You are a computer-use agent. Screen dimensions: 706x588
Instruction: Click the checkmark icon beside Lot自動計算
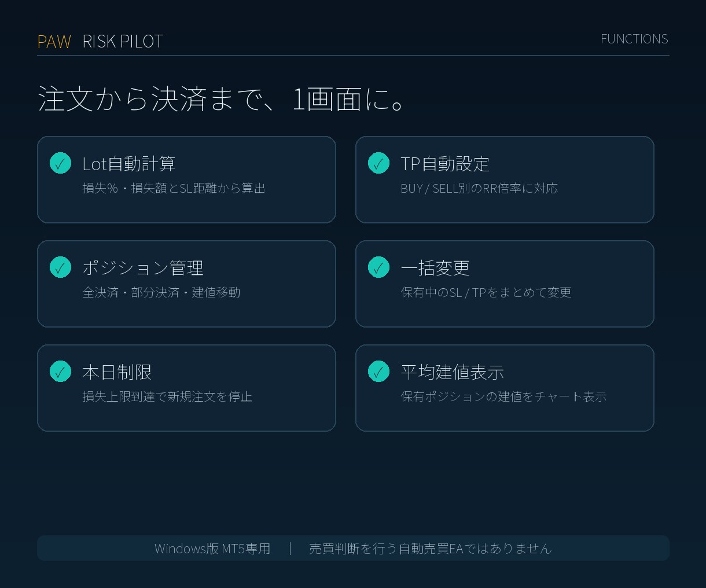coord(60,163)
